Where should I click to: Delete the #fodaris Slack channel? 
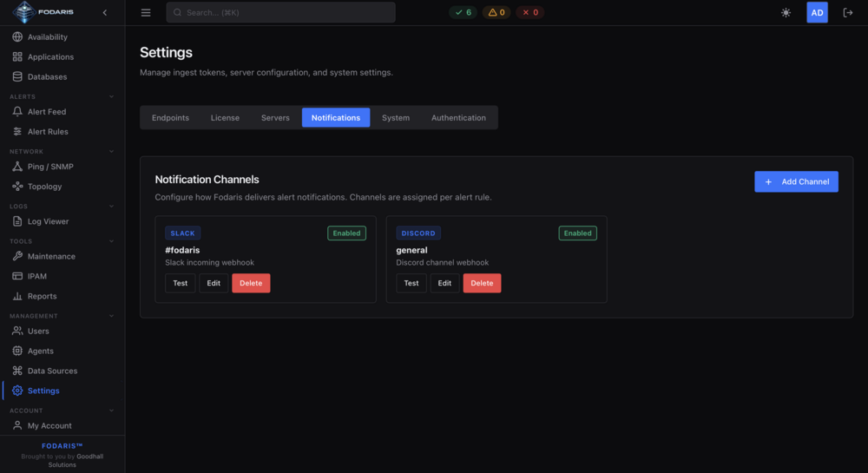point(251,283)
